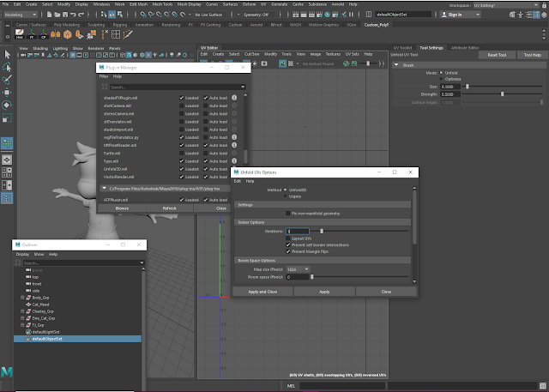549x392 pixels.
Task: Select the Legacy method radio button
Action: pos(287,196)
